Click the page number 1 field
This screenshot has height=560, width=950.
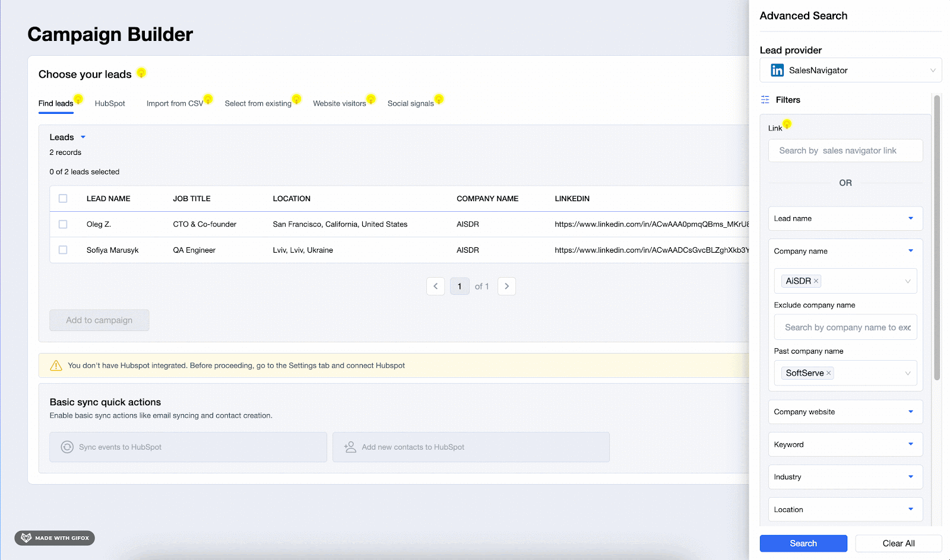[460, 286]
